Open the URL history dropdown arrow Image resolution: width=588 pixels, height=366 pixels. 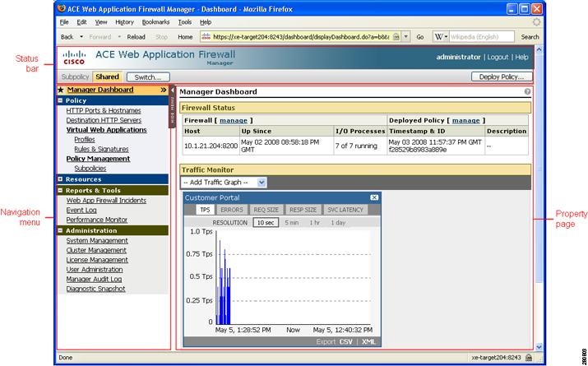pos(405,37)
